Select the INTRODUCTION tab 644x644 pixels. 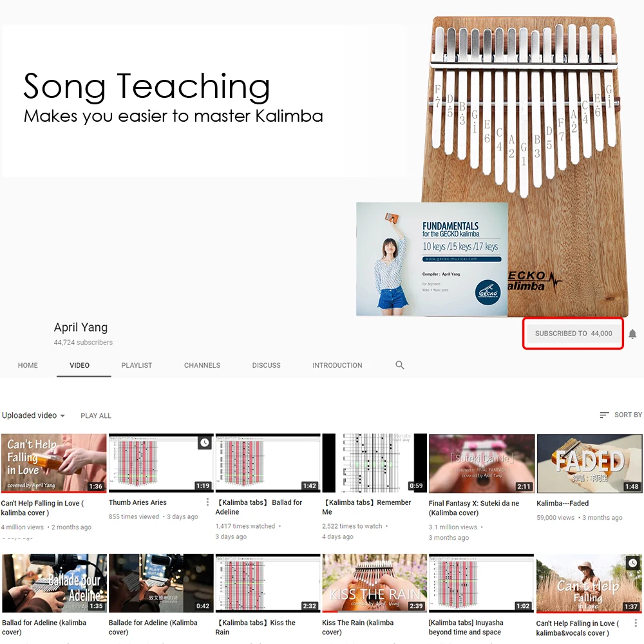[337, 365]
